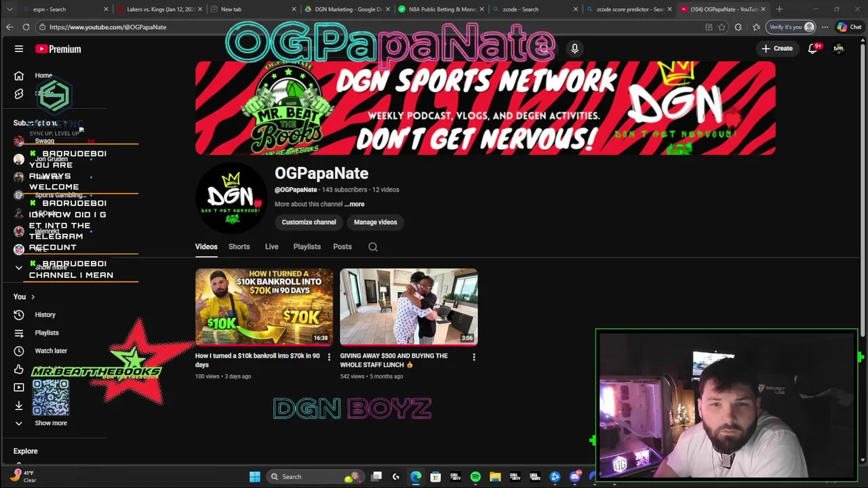Open Microsoft Edge from taskbar
The height and width of the screenshot is (488, 868).
[x=416, y=476]
